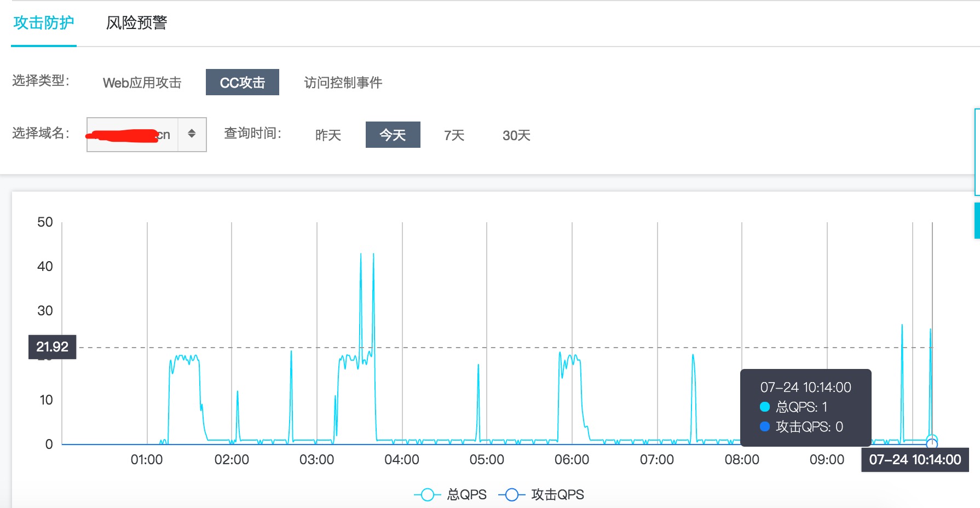Viewport: 980px width, 508px height.
Task: Click the domain dropdown up-down arrow
Action: [192, 134]
